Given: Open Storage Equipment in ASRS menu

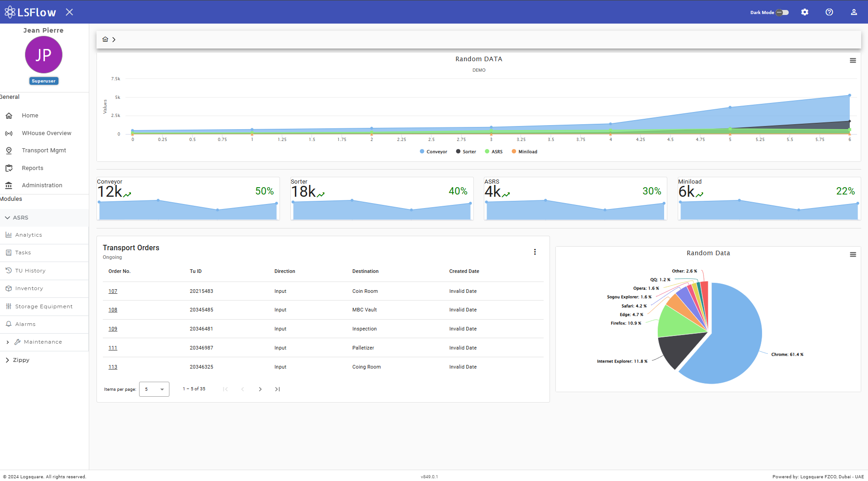Looking at the screenshot, I should click(x=43, y=306).
